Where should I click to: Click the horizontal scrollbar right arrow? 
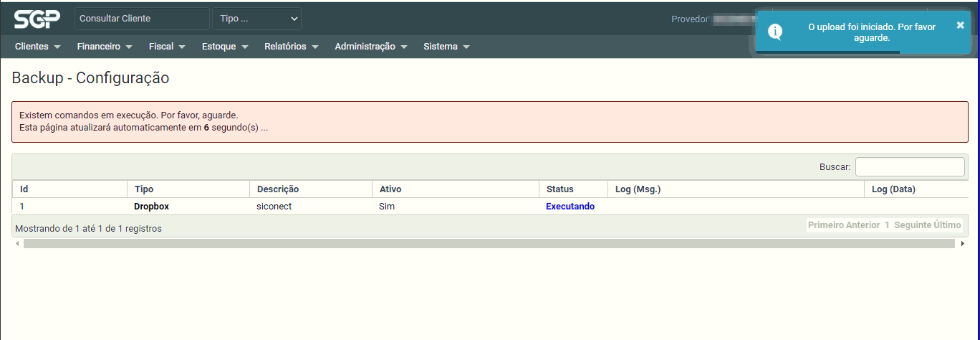(963, 244)
